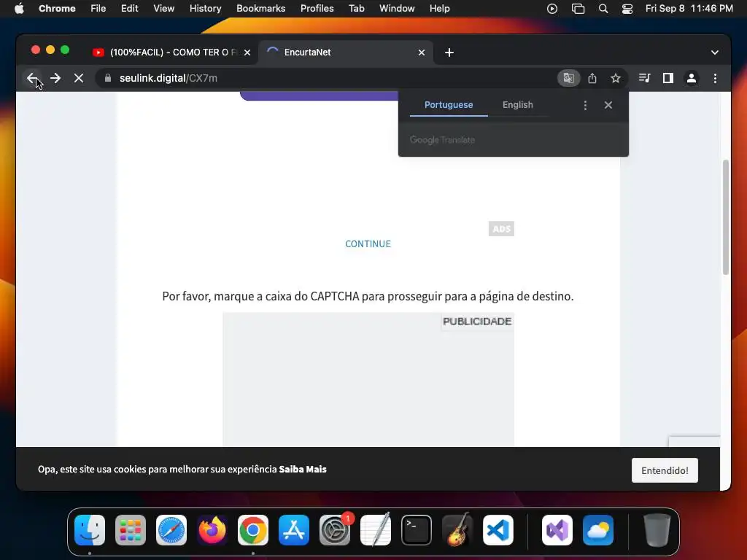Open Visual Studio from the Dock
747x560 pixels.
point(557,530)
